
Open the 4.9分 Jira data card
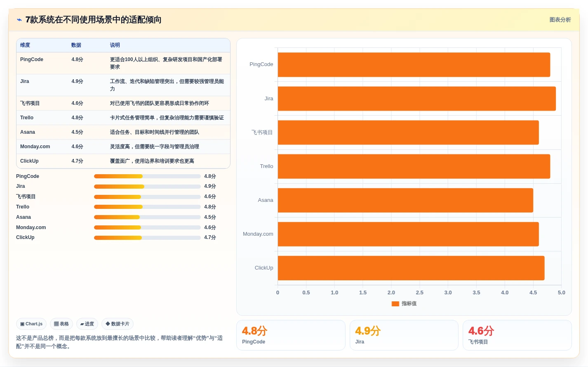(404, 335)
